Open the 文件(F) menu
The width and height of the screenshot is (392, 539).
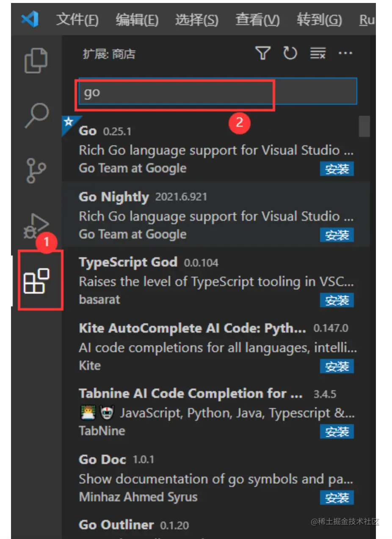click(x=77, y=20)
